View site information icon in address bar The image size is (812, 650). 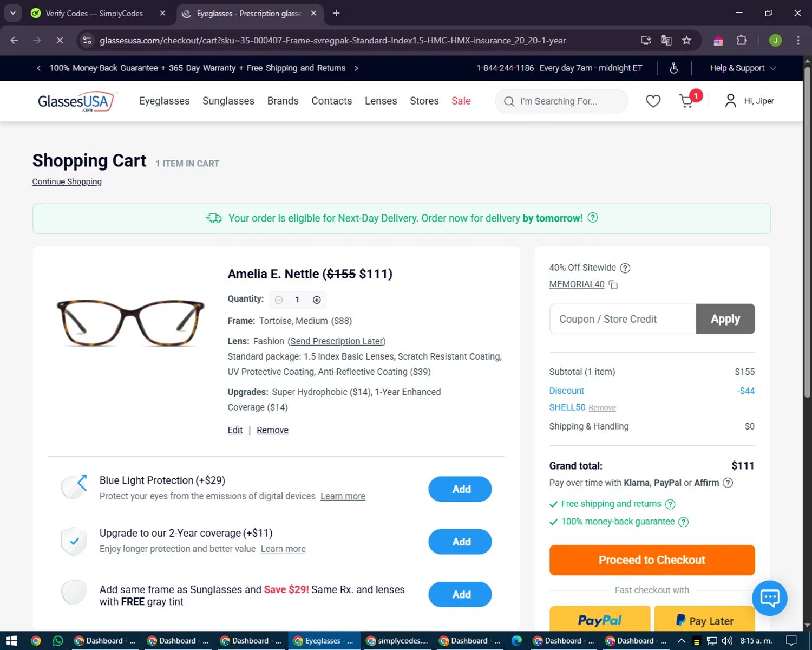[x=87, y=41]
